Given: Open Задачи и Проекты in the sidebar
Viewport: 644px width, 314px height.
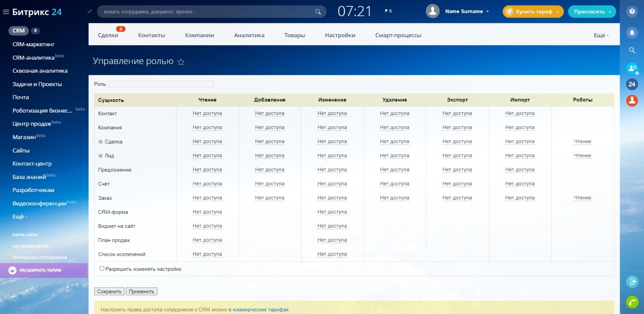Looking at the screenshot, I should click(x=37, y=84).
